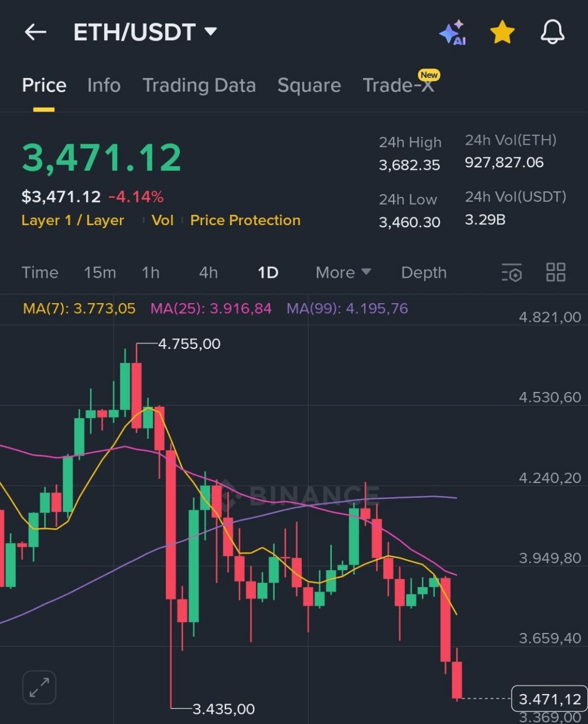The image size is (588, 724).
Task: Select the 1h chart interval
Action: click(x=150, y=273)
